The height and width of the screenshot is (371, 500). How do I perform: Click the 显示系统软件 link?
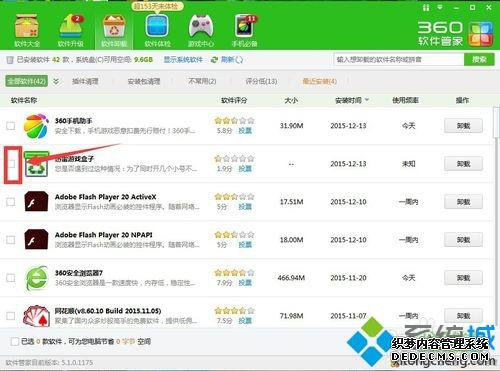pyautogui.click(x=183, y=60)
